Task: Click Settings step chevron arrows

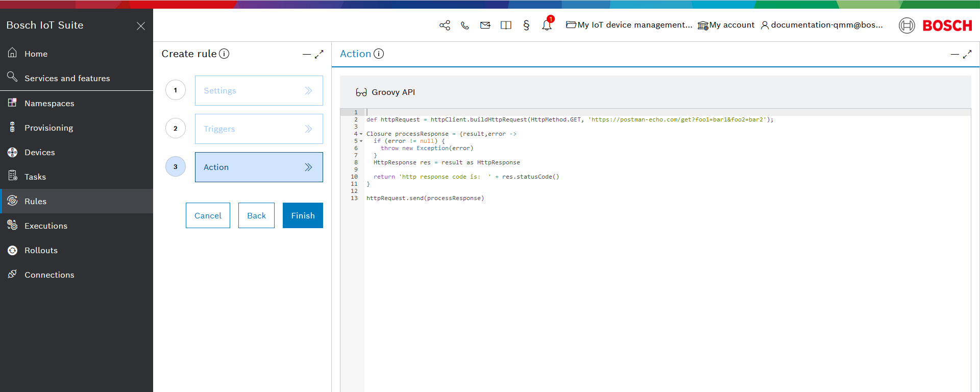Action: [x=308, y=90]
